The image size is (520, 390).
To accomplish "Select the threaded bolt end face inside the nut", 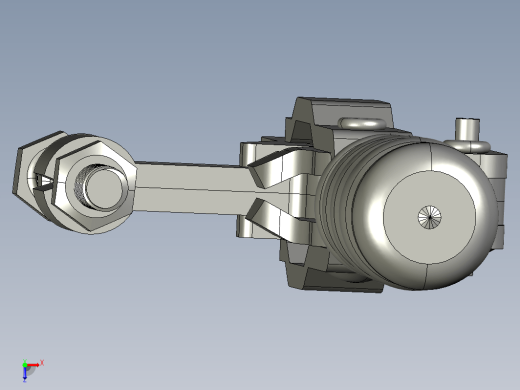I will (x=104, y=188).
